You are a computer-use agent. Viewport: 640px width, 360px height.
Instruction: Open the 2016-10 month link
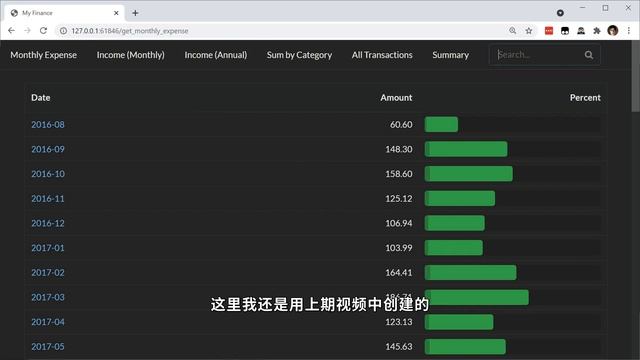[x=48, y=174]
